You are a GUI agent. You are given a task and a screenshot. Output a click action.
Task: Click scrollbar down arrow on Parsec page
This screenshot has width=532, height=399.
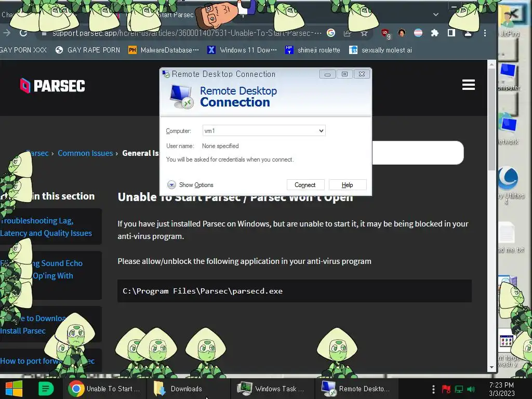coord(491,368)
